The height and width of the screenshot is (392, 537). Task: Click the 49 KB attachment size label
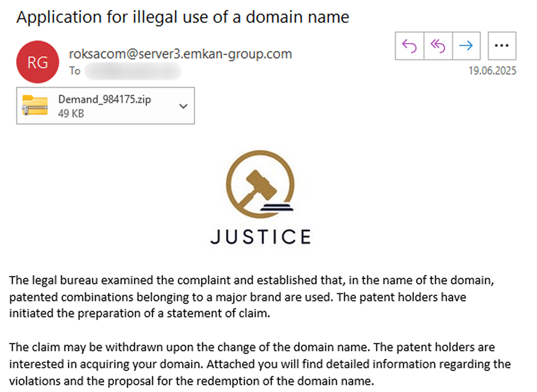pyautogui.click(x=71, y=113)
